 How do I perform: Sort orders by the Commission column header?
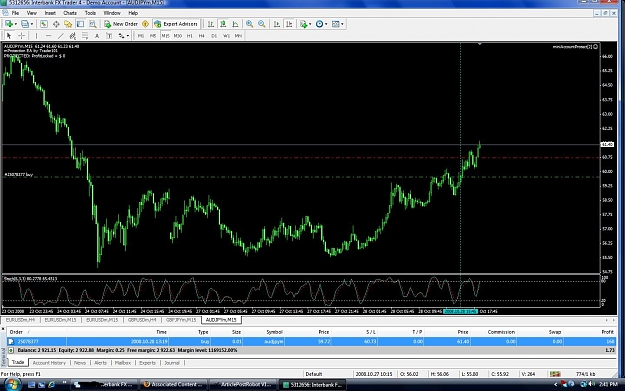[x=501, y=332]
